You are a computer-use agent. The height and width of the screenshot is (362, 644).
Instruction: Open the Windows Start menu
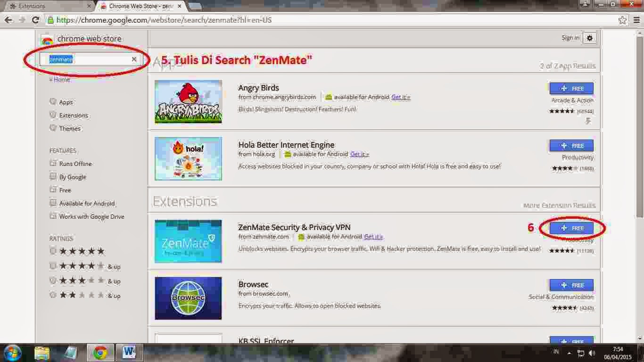(12, 353)
